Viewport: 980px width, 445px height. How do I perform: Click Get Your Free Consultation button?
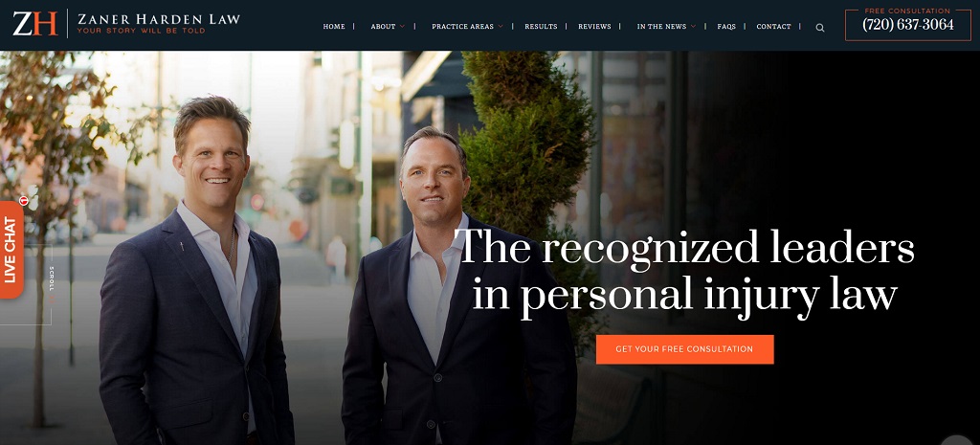684,349
